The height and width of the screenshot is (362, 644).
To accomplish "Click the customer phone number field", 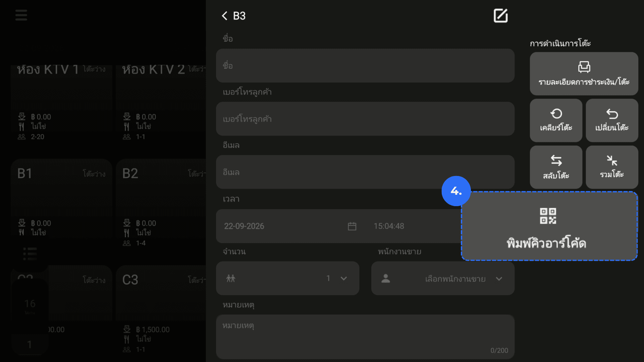I will click(x=365, y=119).
